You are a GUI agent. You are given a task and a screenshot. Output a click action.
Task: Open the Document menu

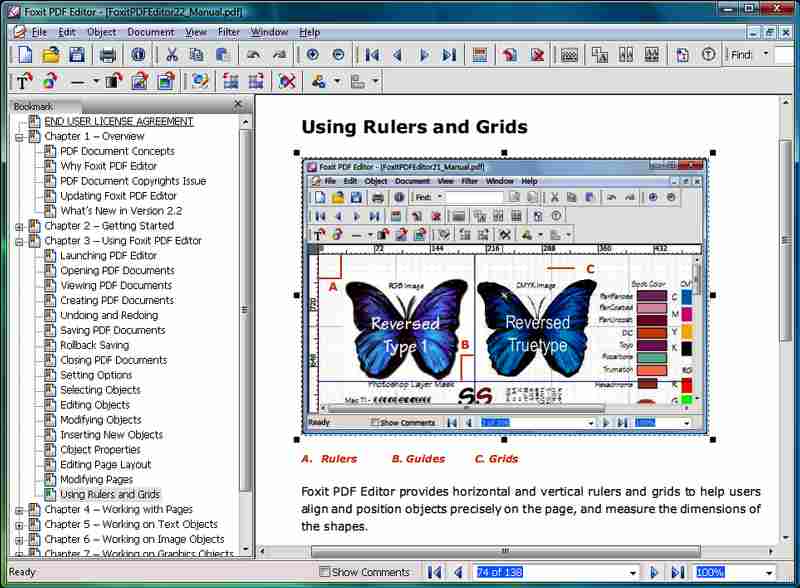click(x=151, y=32)
